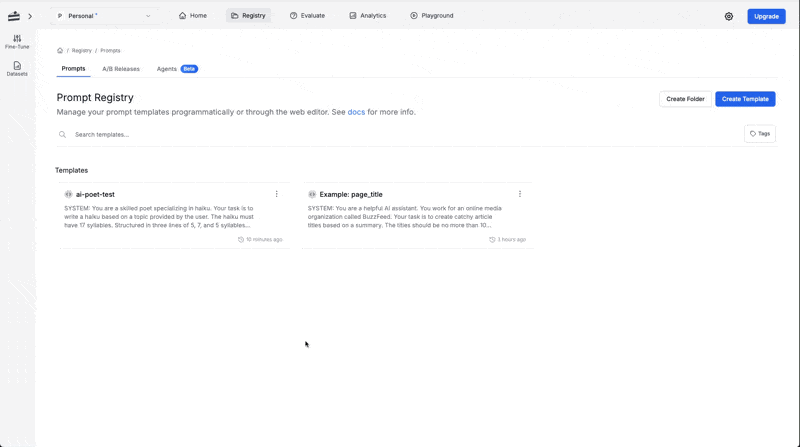Open the Tags filter button
Screen dimensions: 800x447
coord(760,134)
